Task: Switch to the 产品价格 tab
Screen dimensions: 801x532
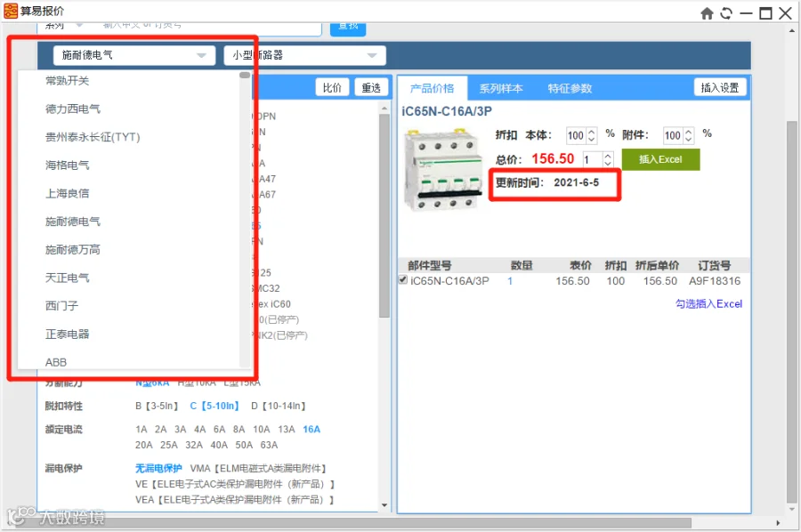Action: pos(432,88)
